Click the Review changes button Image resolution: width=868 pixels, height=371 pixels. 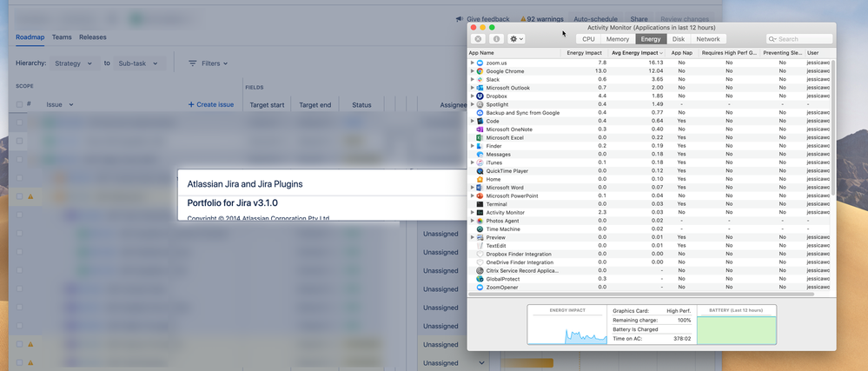[685, 19]
